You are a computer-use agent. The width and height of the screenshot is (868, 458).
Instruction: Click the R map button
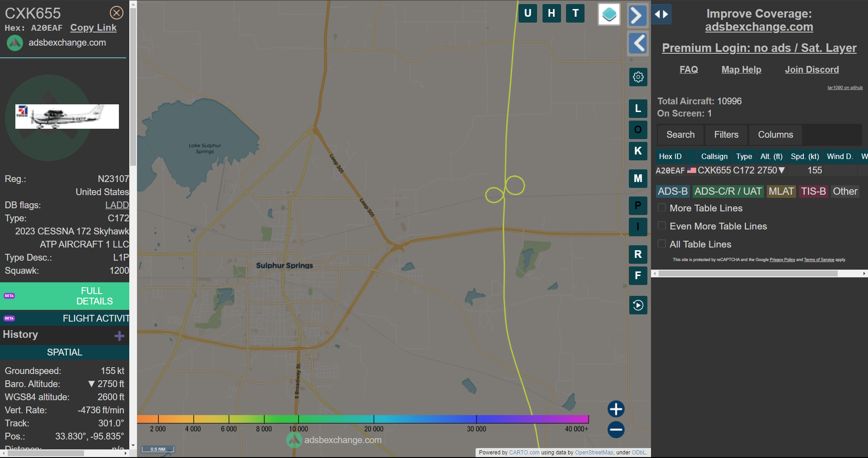click(638, 254)
